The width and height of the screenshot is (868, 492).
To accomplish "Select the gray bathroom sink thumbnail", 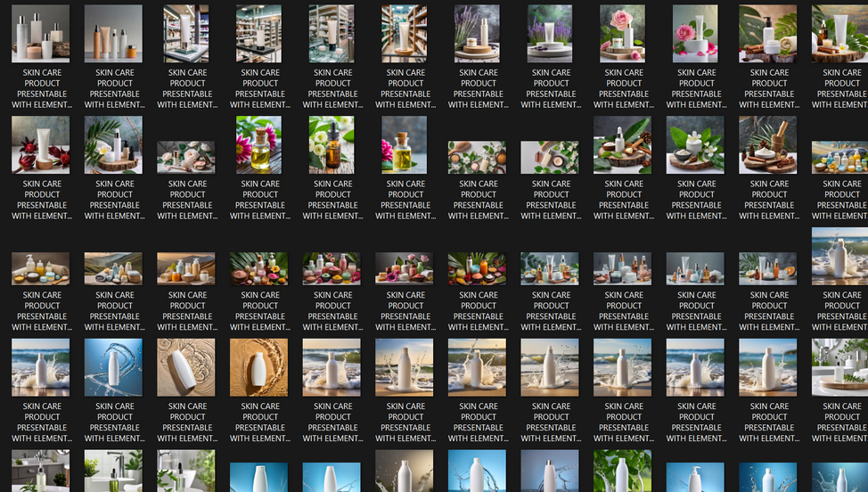I will click(x=41, y=471).
